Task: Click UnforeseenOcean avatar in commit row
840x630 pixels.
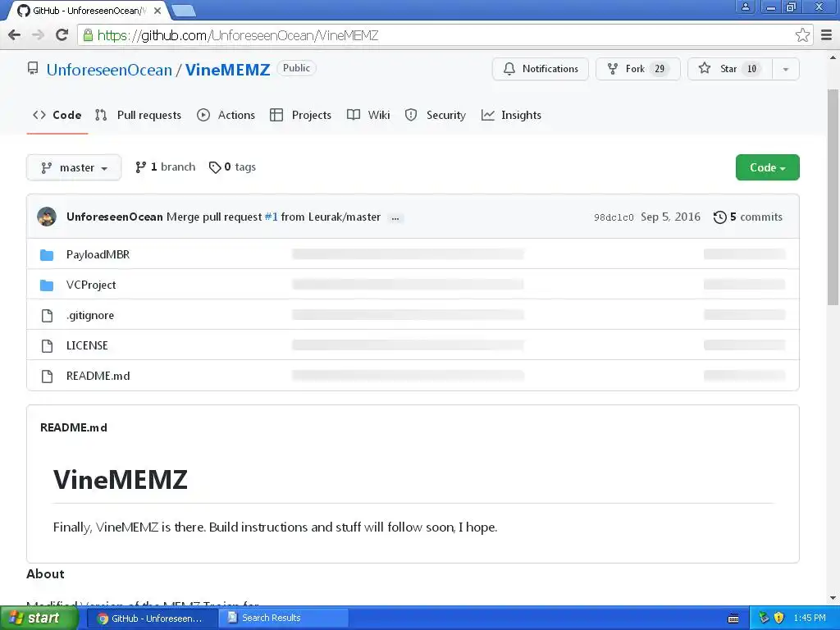Action: (47, 217)
